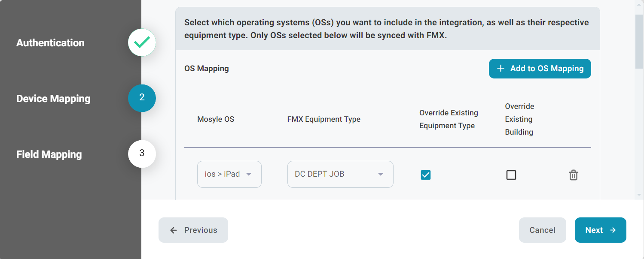This screenshot has height=259, width=644.
Task: Click the 'Mosyle OS' column header
Action: pyautogui.click(x=216, y=119)
